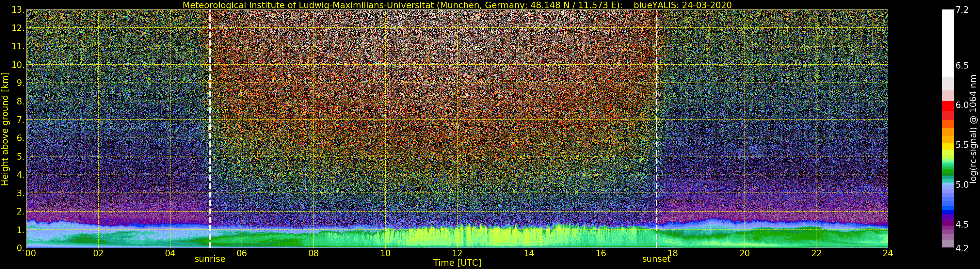
Task: Click the "6." height axis tick label
Action: click(21, 138)
